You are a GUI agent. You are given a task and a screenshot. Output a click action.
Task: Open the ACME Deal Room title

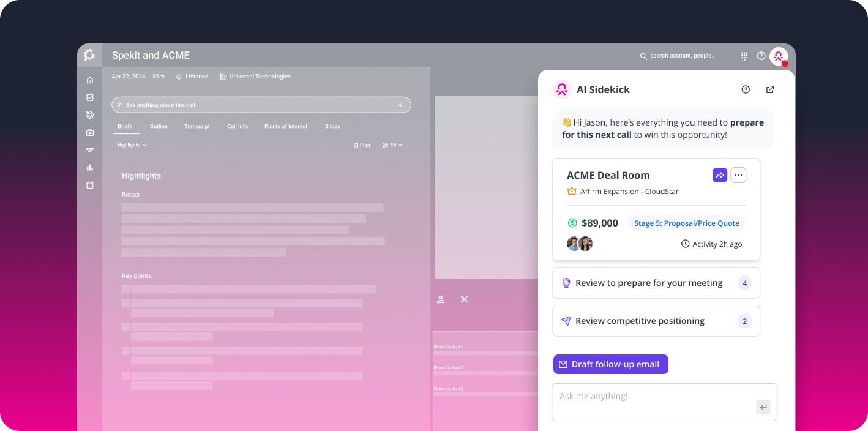pyautogui.click(x=608, y=175)
